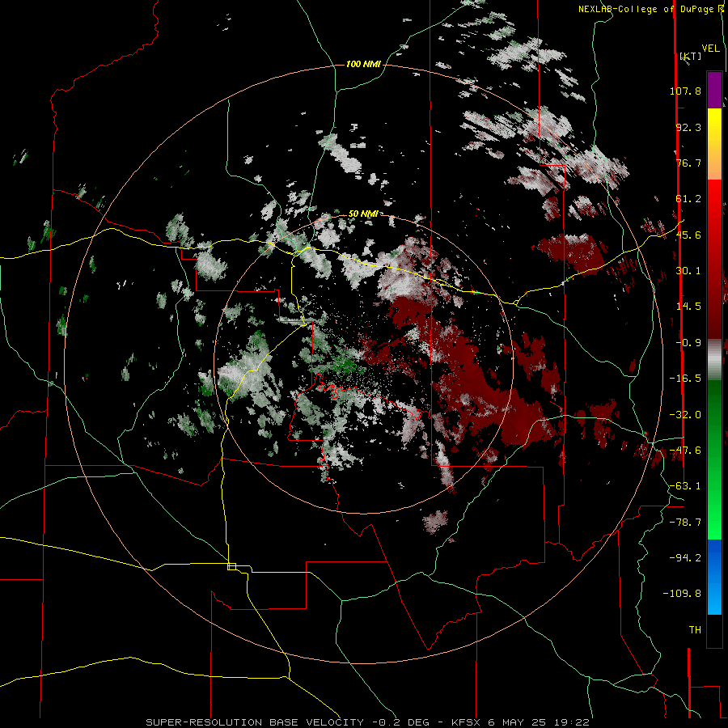Viewport: 728px width, 728px height.
Task: Click the Super-Resolution Base Velocity caption
Action: [367, 722]
